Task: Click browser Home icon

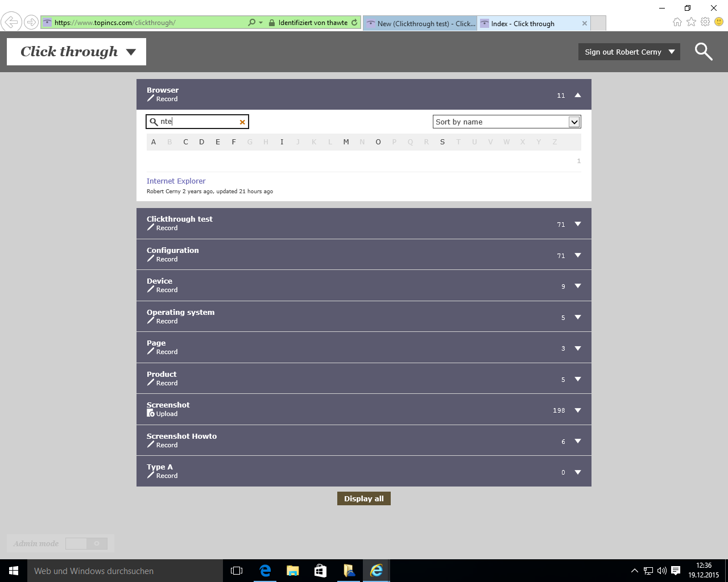Action: (x=677, y=22)
